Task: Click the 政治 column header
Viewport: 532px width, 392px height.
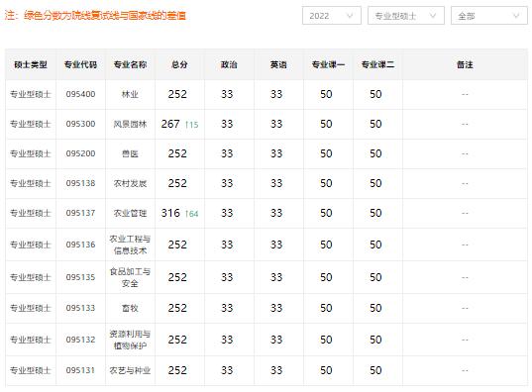Action: pos(229,64)
